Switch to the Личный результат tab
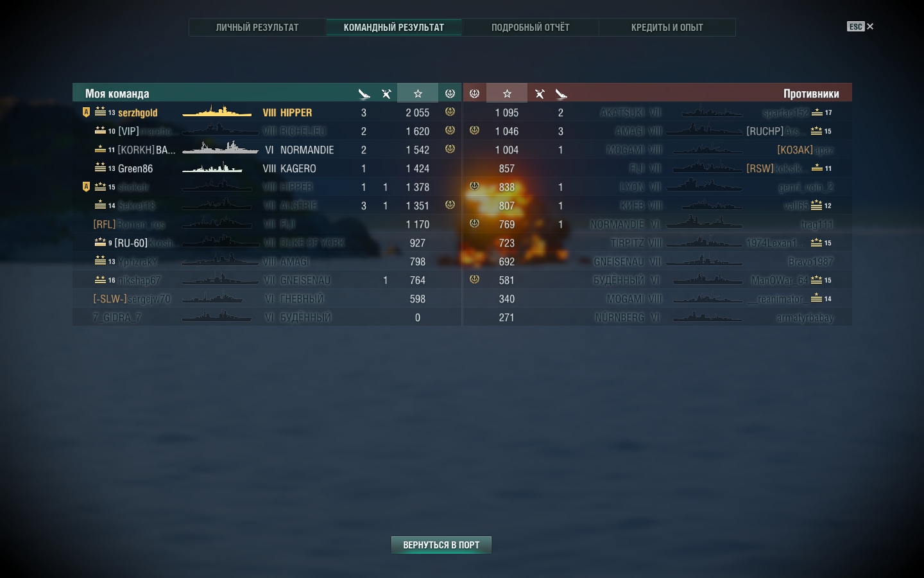This screenshot has height=578, width=924. point(257,27)
